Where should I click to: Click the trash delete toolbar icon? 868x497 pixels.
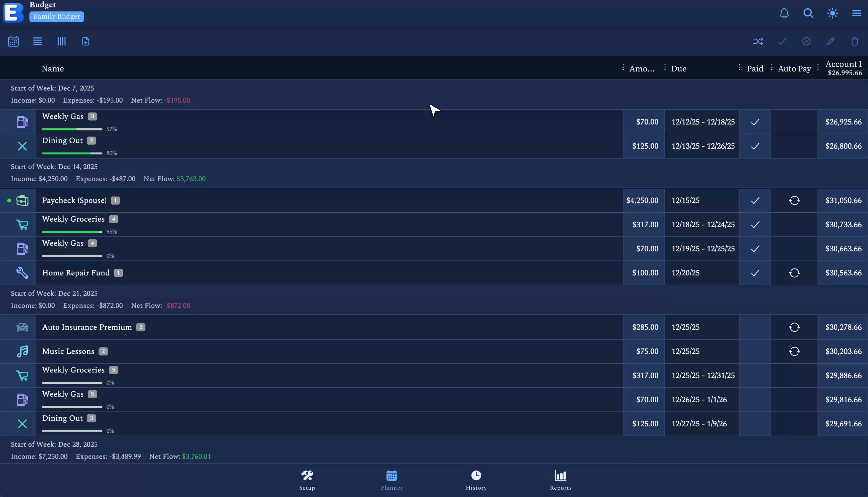click(x=854, y=41)
